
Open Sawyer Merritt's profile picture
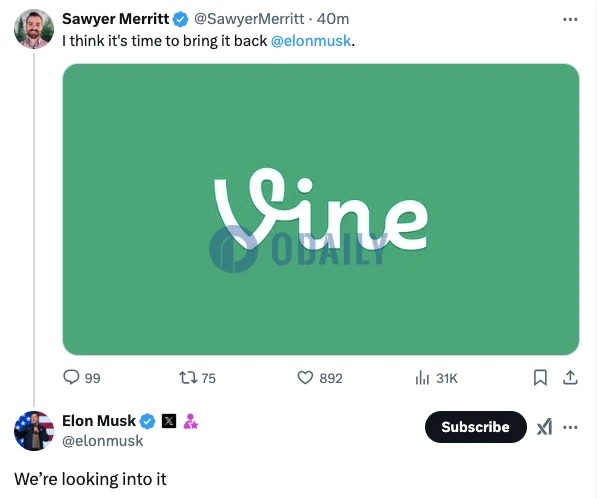[34, 29]
